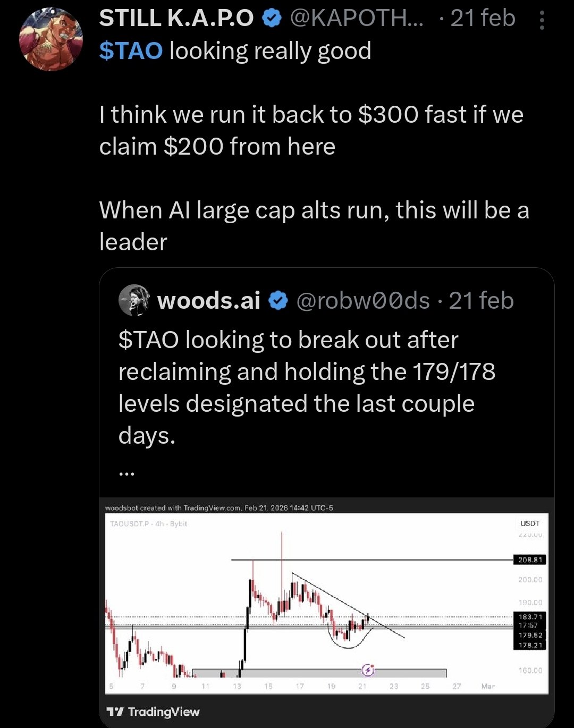This screenshot has height=728, width=574.
Task: Tap the TradingView logo below the chart
Action: 153,712
